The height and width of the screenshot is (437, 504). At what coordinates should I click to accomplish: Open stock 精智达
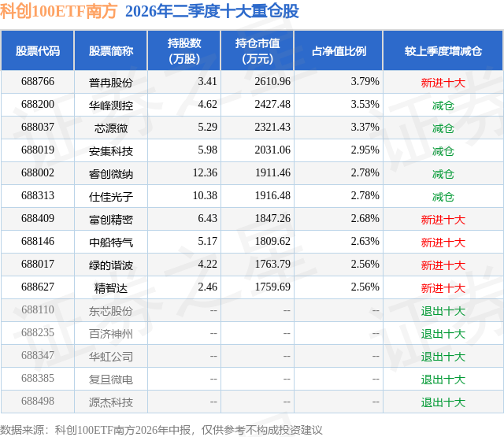click(111, 288)
